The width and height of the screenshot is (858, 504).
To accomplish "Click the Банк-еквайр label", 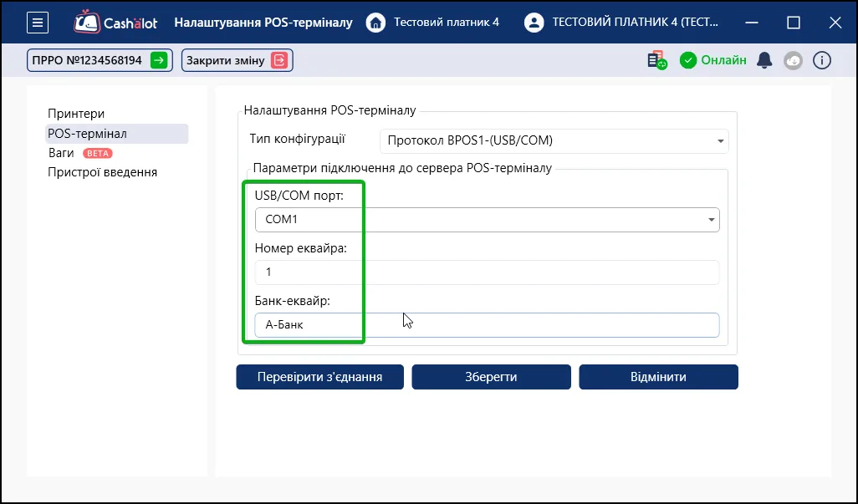I will [292, 301].
